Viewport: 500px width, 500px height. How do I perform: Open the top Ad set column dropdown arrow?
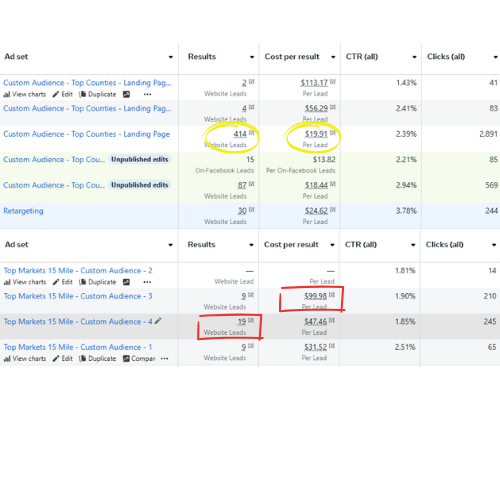(x=171, y=57)
